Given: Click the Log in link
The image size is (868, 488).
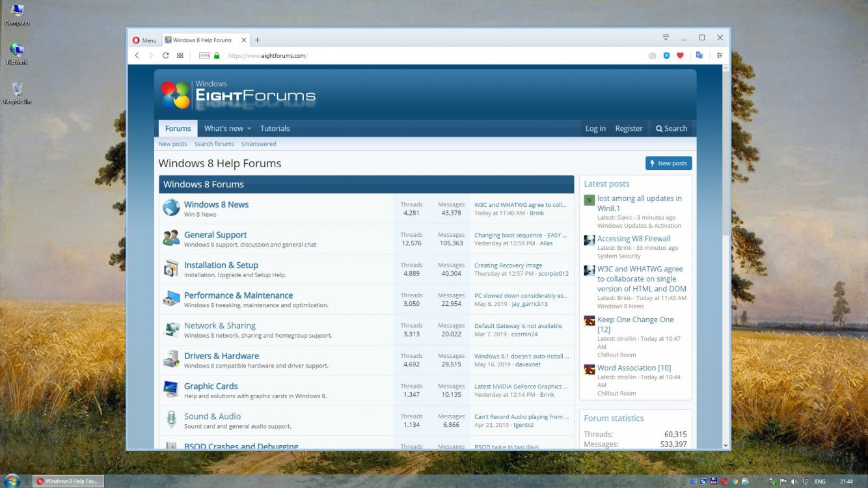Looking at the screenshot, I should coord(595,128).
